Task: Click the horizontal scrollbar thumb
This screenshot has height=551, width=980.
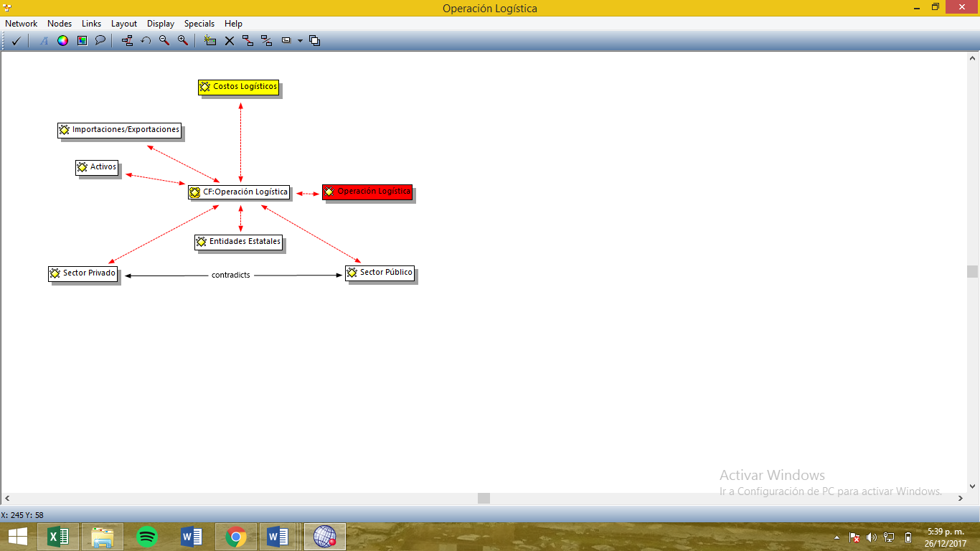Action: (x=484, y=498)
